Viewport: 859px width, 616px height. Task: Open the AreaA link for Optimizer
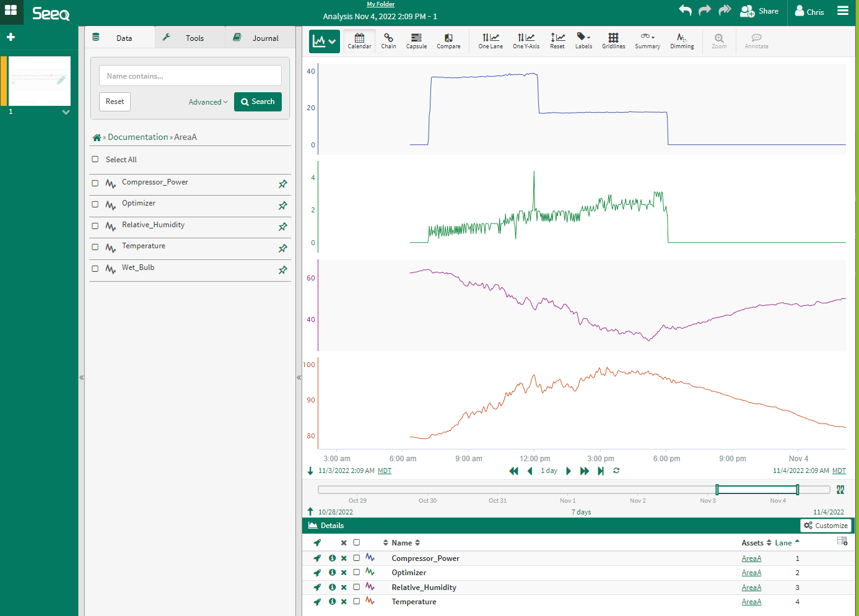(x=751, y=573)
